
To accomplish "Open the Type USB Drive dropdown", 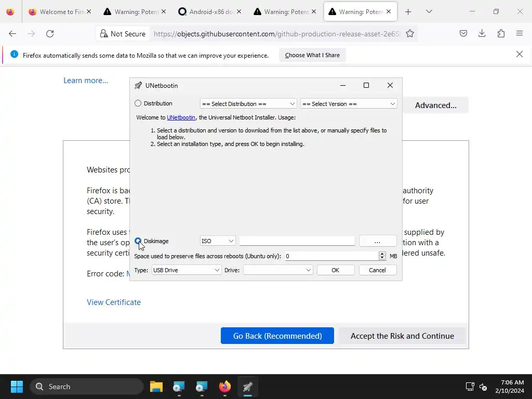I will 187,270.
